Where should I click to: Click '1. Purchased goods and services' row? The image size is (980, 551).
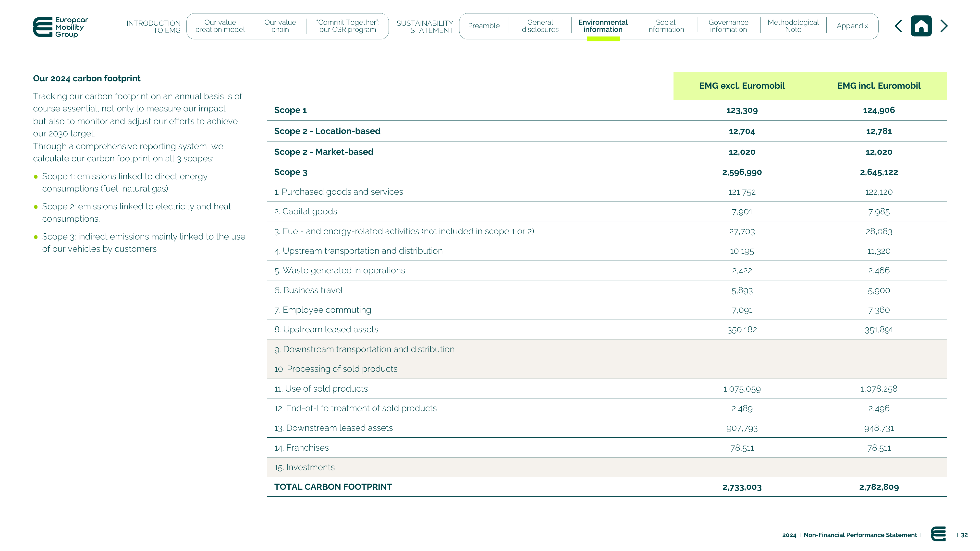[x=607, y=192]
